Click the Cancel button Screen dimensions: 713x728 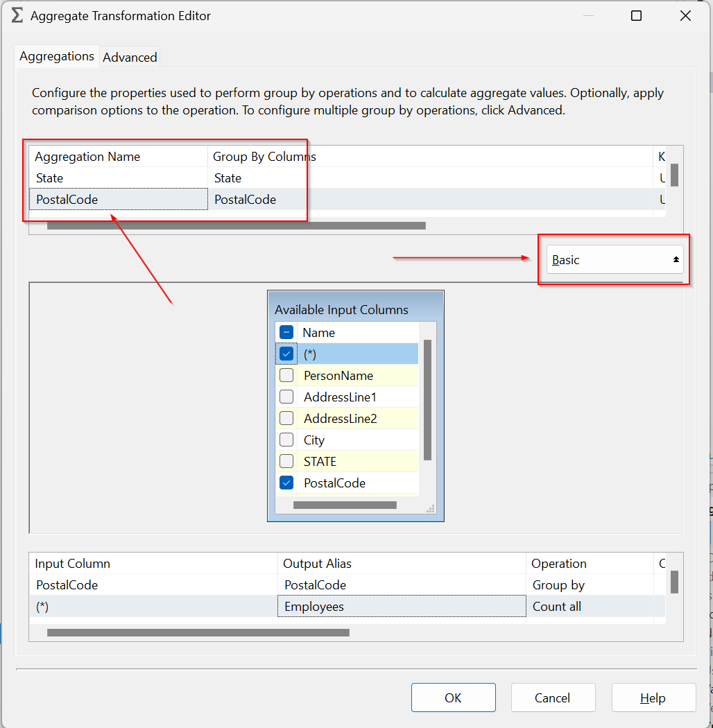tap(553, 697)
